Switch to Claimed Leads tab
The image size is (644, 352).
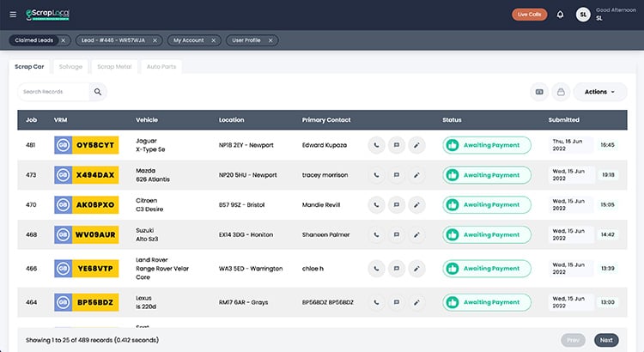coord(34,40)
